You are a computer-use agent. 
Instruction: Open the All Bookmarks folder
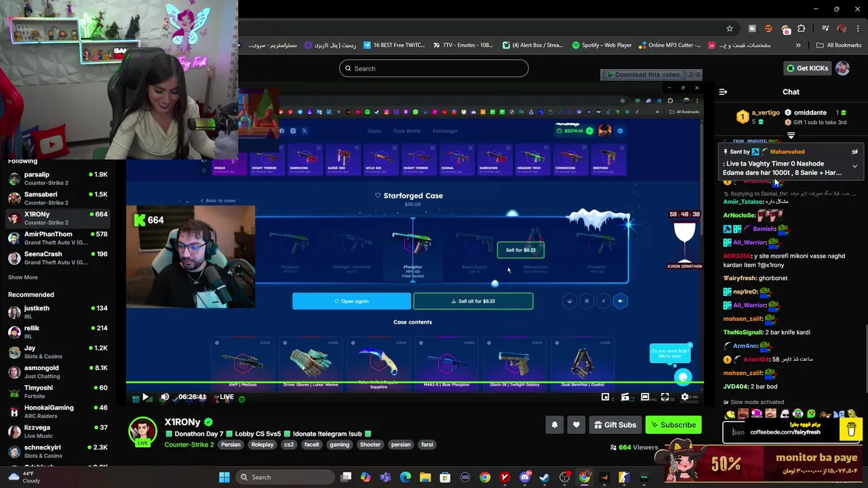(x=839, y=45)
